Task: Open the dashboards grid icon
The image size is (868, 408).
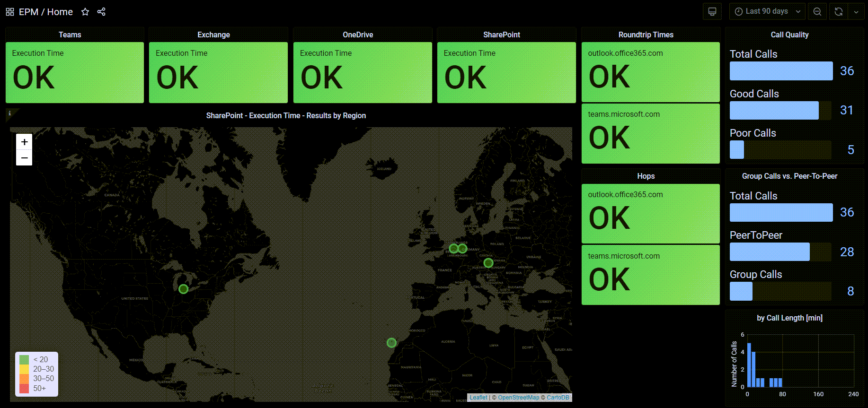Action: pyautogui.click(x=10, y=12)
